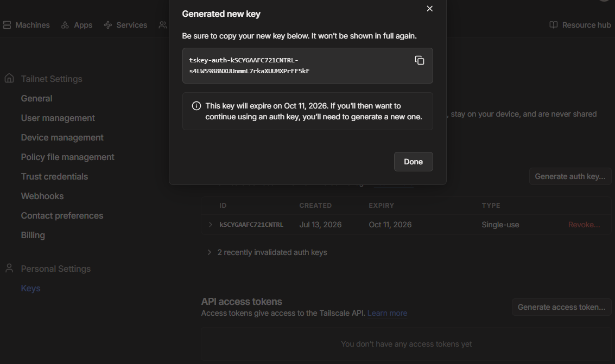The height and width of the screenshot is (364, 615).
Task: Open Device management settings
Action: [62, 138]
